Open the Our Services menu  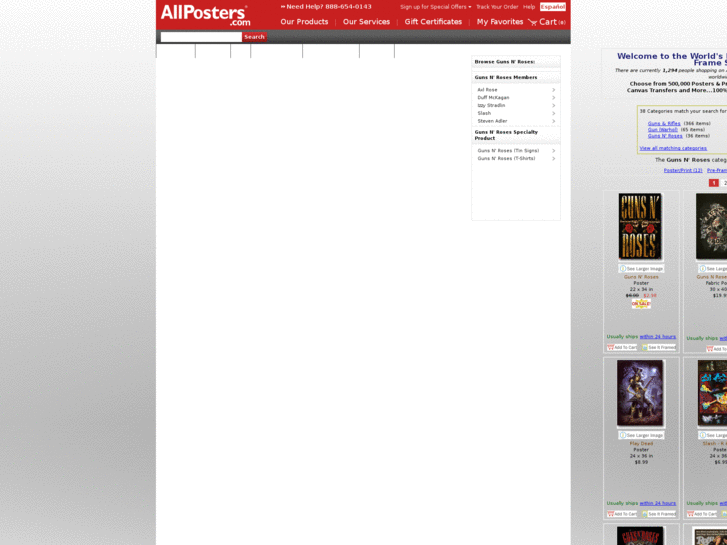click(366, 22)
